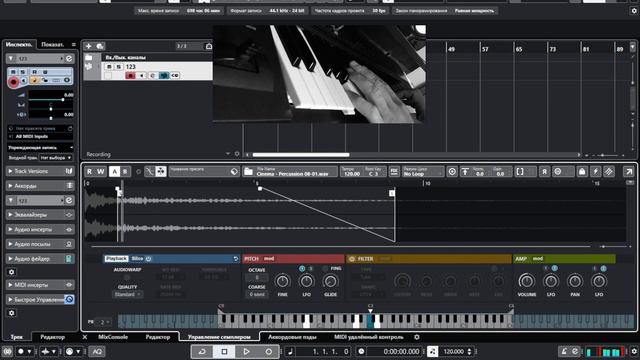Viewport: 640px width, 360px height.
Task: Switch to the Показат. tab
Action: [53, 44]
